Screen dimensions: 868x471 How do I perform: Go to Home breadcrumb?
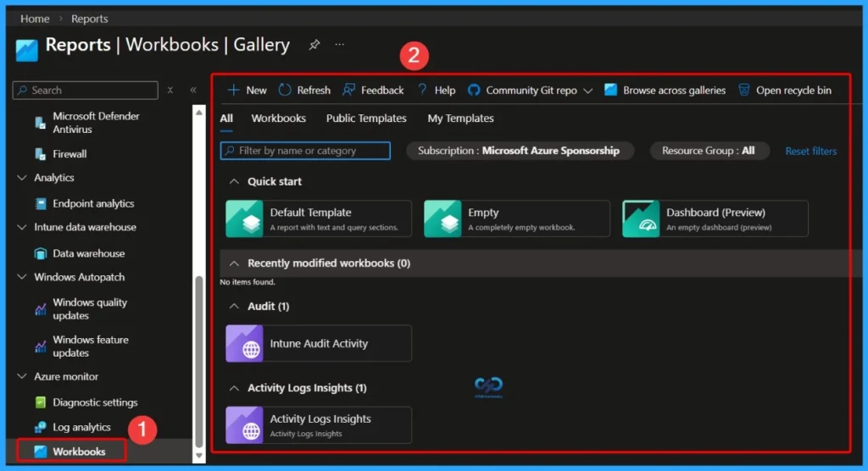click(x=35, y=19)
